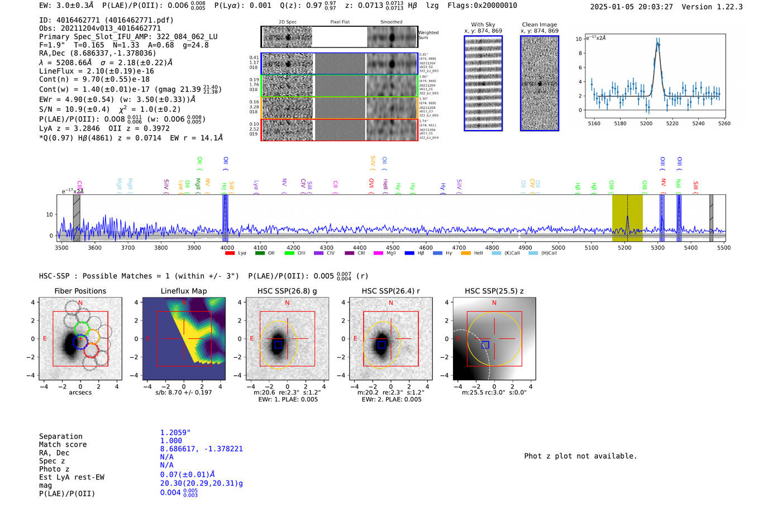
Task: Select the red-bordered fiber 2D Spec cutout
Action: 288,130
